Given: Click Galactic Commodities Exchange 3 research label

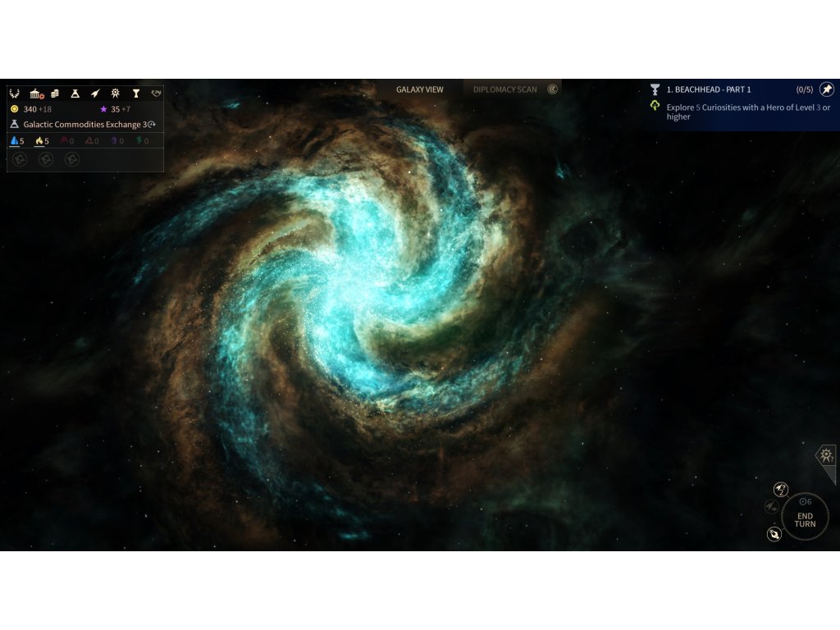Looking at the screenshot, I should 85,125.
